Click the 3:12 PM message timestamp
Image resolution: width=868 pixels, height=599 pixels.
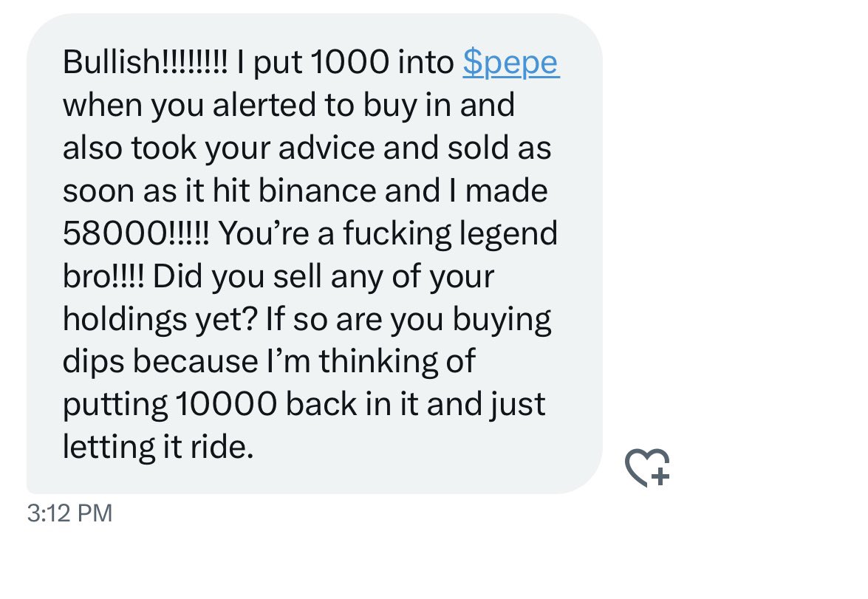[69, 513]
